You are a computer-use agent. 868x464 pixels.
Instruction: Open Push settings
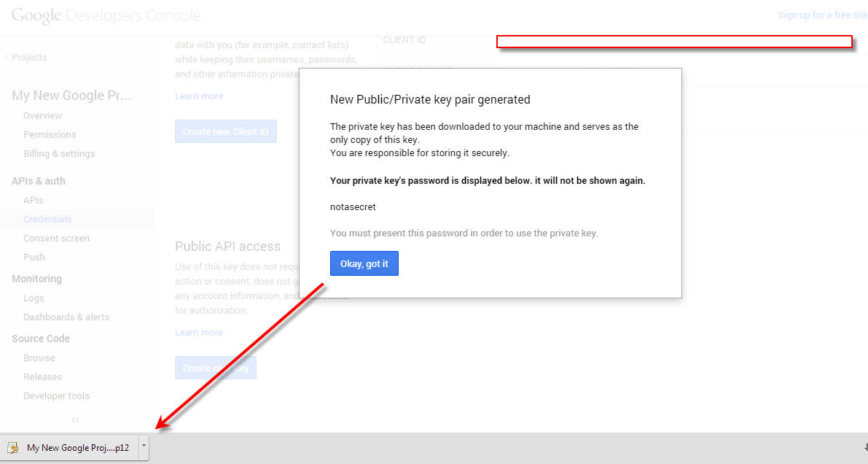click(34, 257)
